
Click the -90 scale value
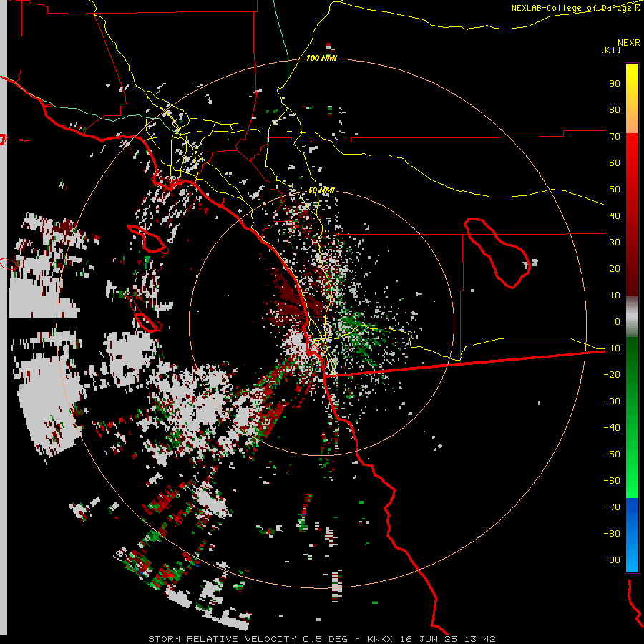(x=612, y=560)
